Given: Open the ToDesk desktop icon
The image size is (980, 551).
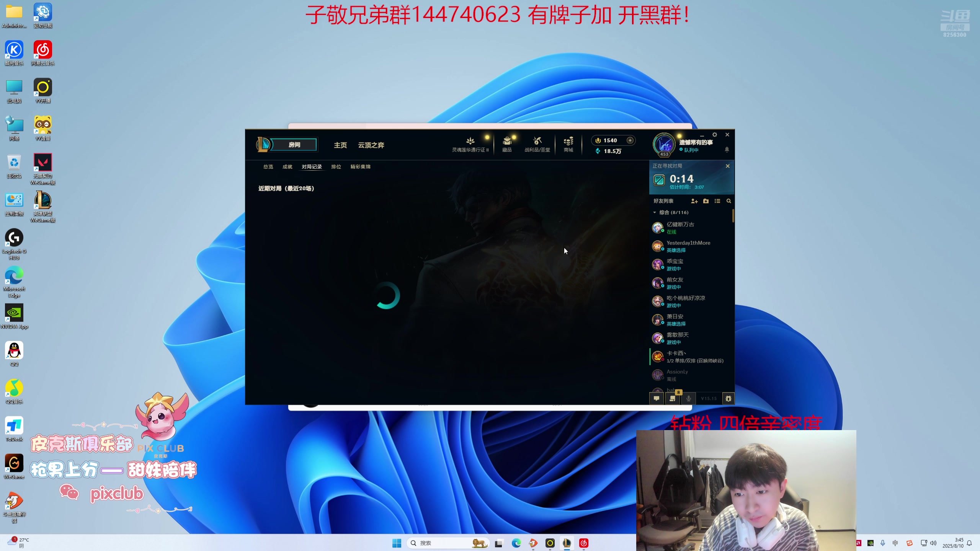Looking at the screenshot, I should pos(14,429).
